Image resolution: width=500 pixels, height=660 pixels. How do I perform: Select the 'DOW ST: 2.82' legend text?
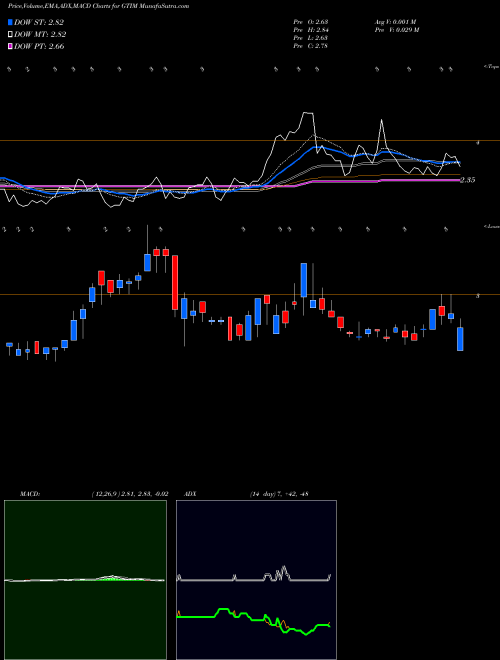pos(39,22)
